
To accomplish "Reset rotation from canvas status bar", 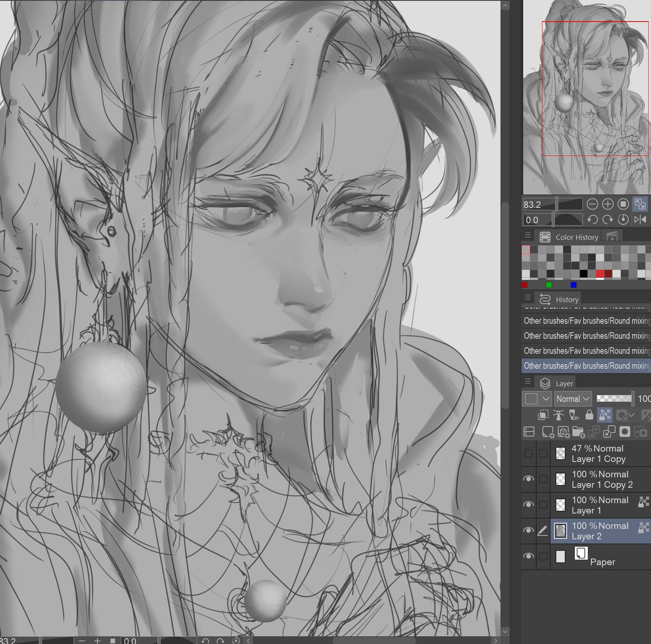I will (236, 641).
